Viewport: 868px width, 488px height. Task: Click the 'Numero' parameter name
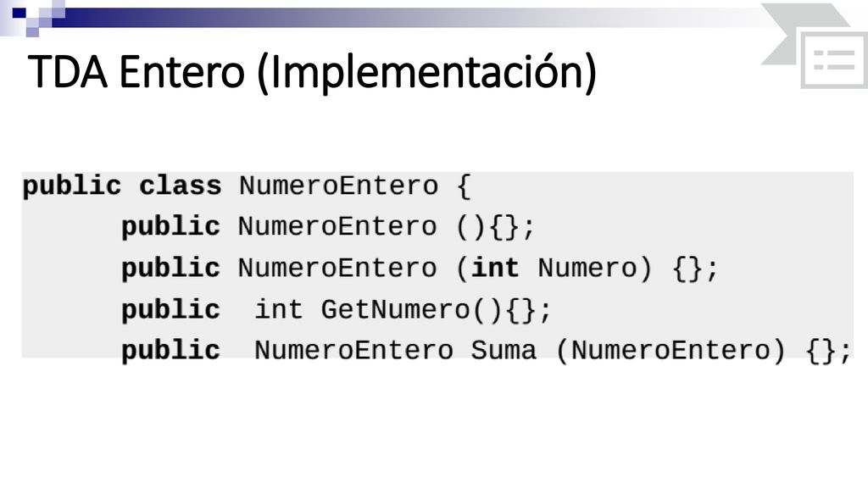(x=587, y=269)
